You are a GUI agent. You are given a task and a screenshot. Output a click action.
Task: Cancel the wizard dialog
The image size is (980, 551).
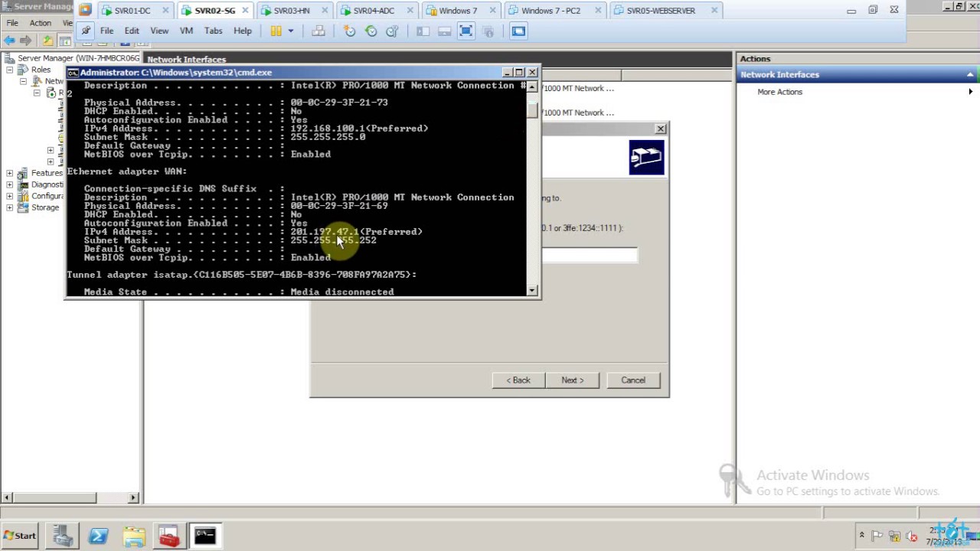633,380
